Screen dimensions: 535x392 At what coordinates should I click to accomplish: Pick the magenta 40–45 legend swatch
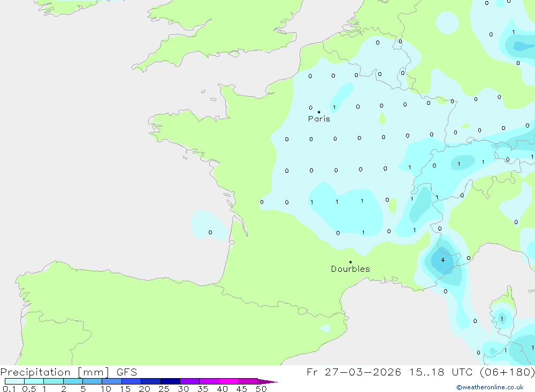point(228,381)
